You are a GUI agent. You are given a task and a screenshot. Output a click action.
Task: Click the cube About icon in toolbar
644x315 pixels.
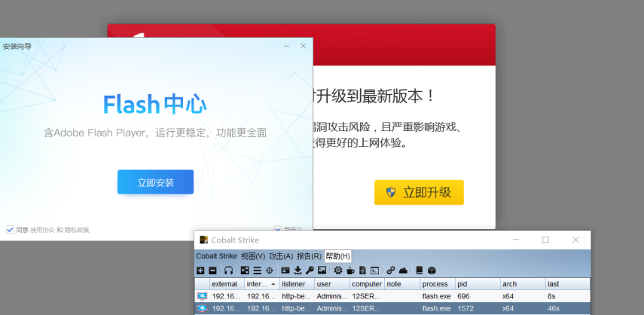tap(432, 271)
